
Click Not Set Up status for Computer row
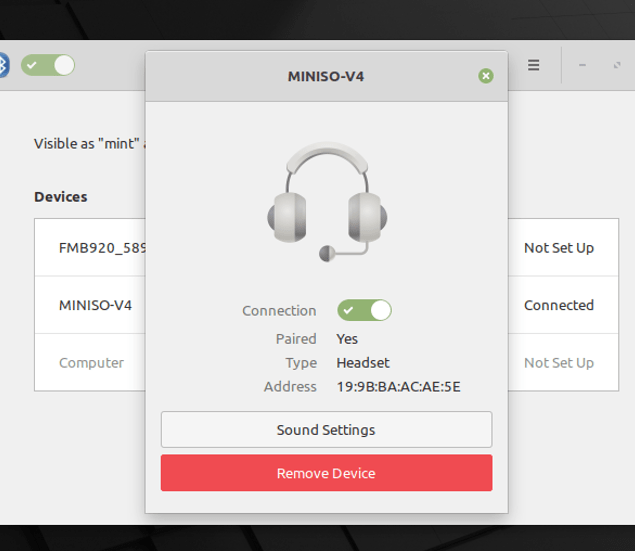(x=559, y=363)
